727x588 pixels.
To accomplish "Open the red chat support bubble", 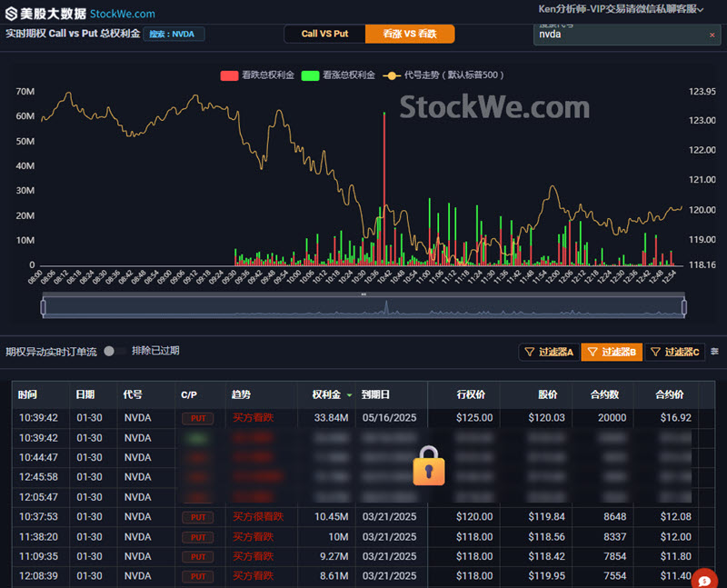I will [x=704, y=580].
